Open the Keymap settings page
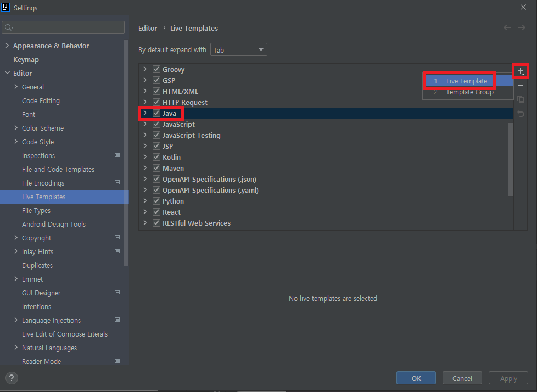The image size is (537, 392). point(26,60)
